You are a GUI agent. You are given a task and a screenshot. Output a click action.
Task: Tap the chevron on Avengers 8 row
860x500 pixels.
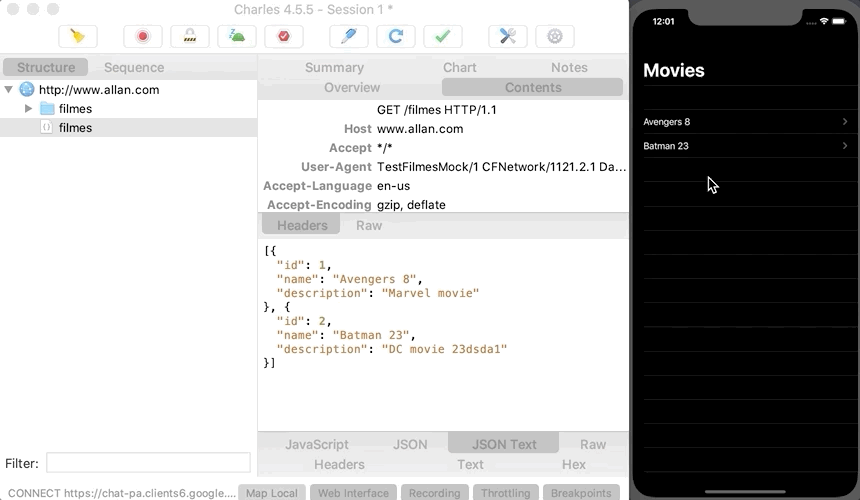tap(845, 122)
